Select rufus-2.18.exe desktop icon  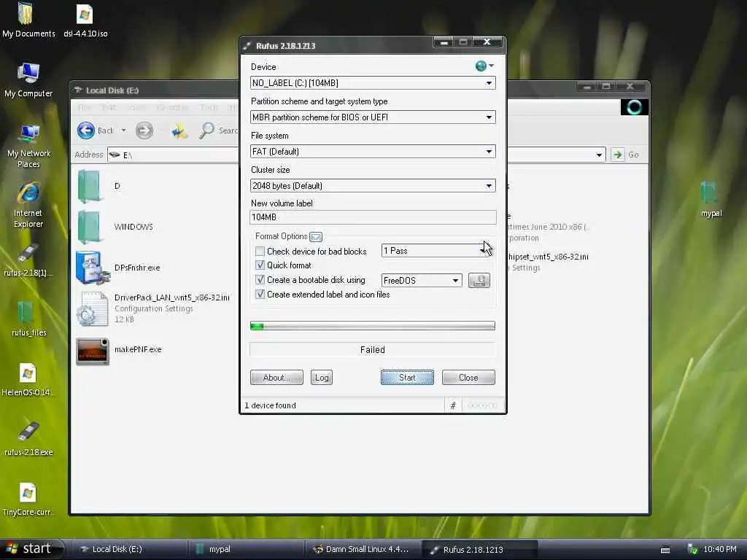28,438
